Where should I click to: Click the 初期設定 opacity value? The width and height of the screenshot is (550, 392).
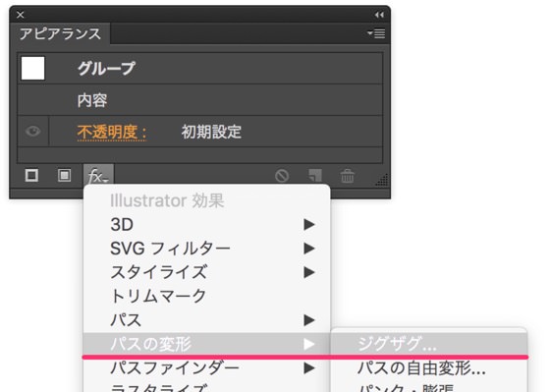pyautogui.click(x=211, y=132)
